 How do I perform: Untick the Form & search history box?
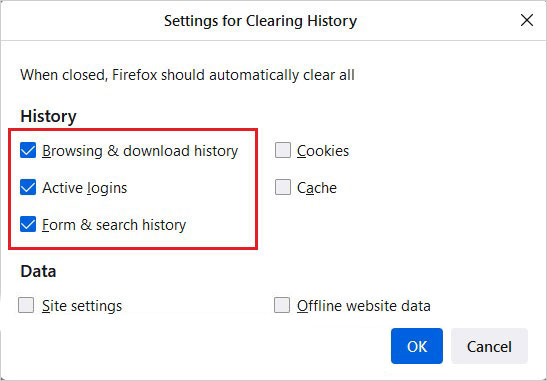(x=28, y=224)
